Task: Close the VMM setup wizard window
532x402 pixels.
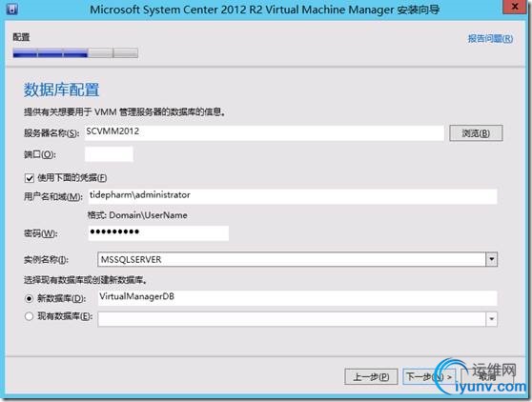Action: pyautogui.click(x=514, y=7)
